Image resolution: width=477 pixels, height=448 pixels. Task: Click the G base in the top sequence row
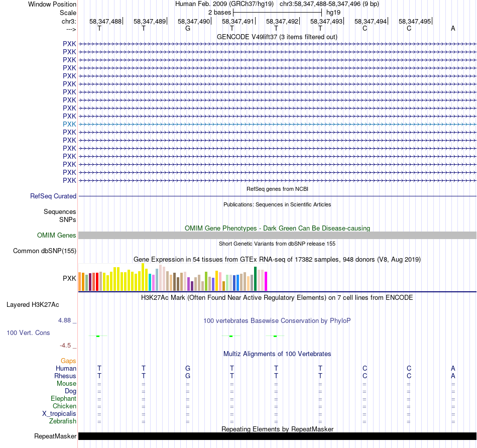(x=188, y=28)
